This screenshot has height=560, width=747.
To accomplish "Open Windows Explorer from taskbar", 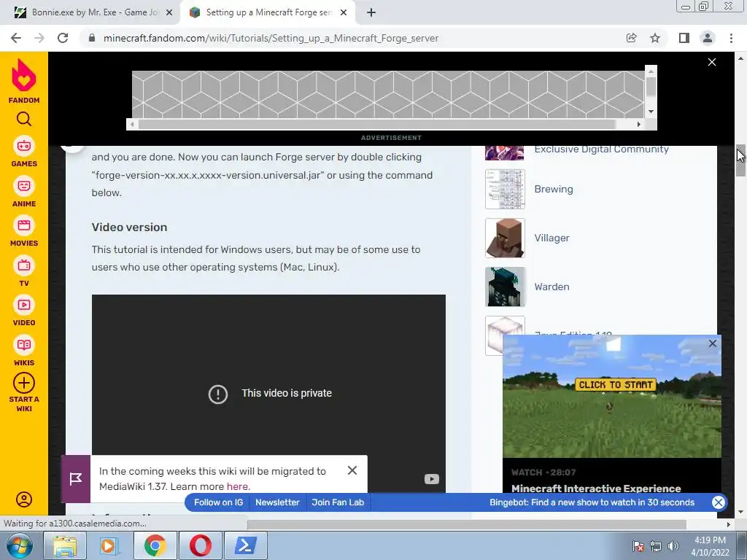I will (65, 545).
